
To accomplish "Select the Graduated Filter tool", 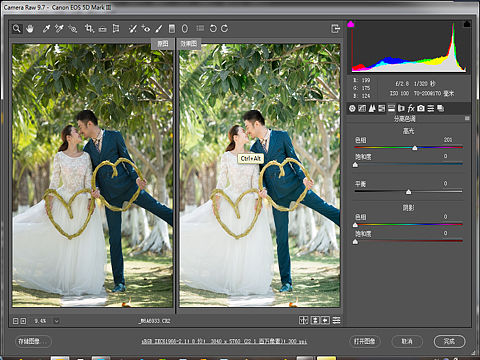I will (x=172, y=29).
